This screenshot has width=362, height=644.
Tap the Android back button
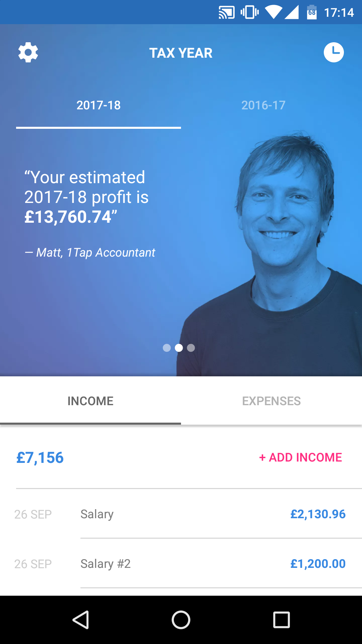point(80,620)
